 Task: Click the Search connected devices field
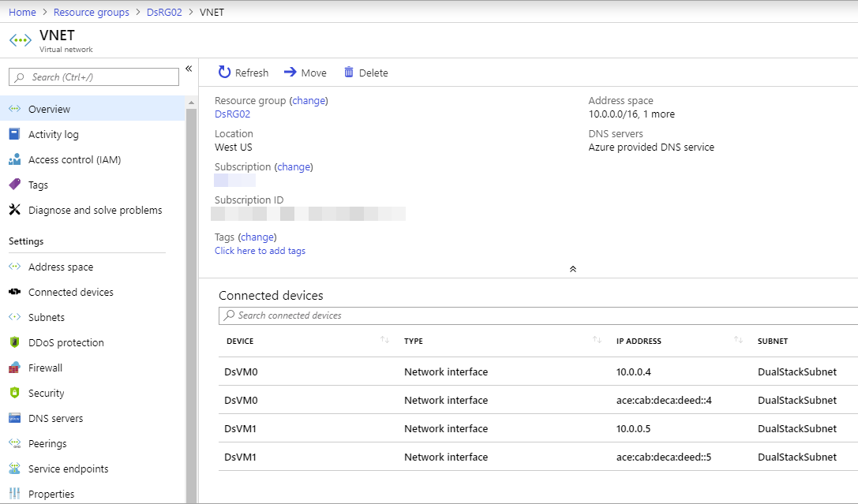coord(537,315)
